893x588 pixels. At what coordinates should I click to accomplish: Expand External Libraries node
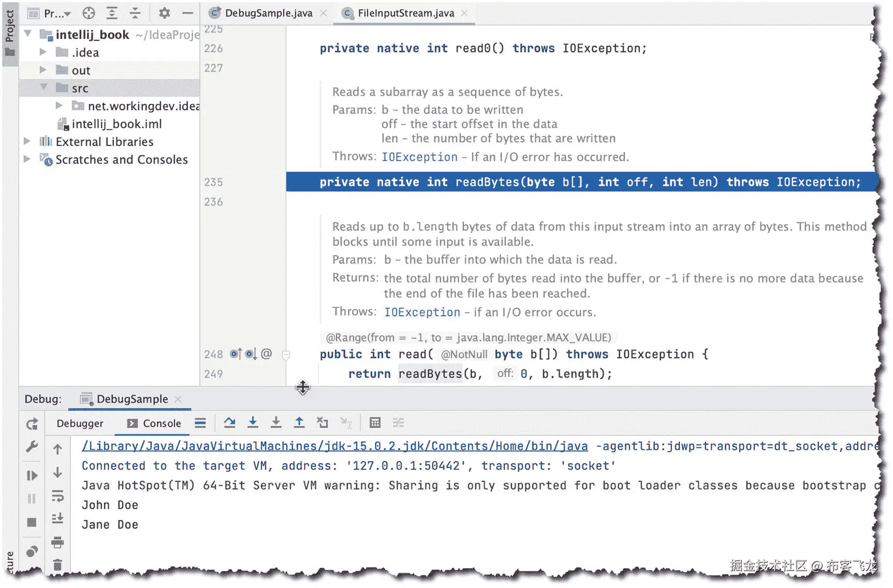(x=27, y=141)
